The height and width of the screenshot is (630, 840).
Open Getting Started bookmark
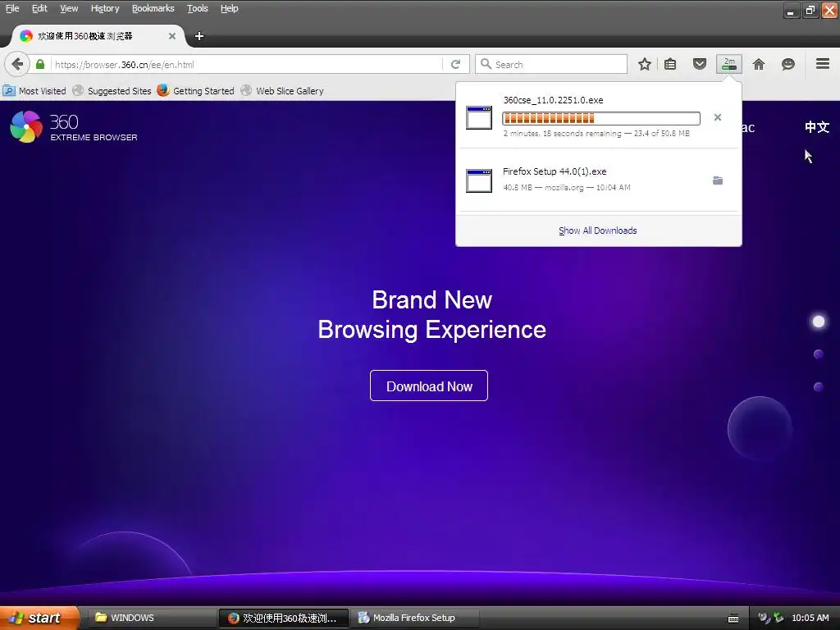(195, 90)
